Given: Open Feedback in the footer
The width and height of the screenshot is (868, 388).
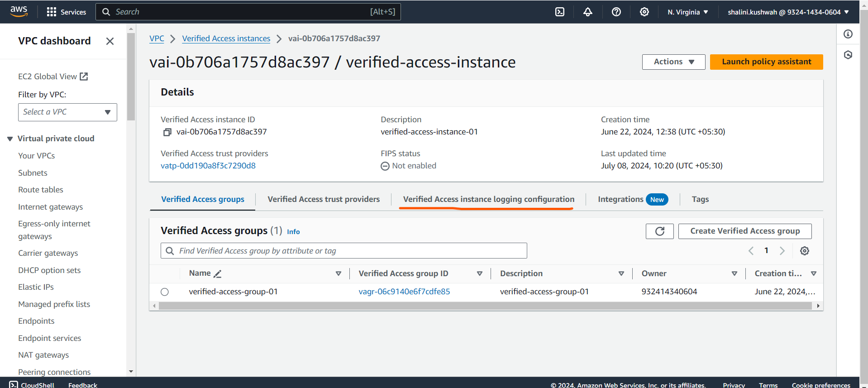Looking at the screenshot, I should [83, 385].
